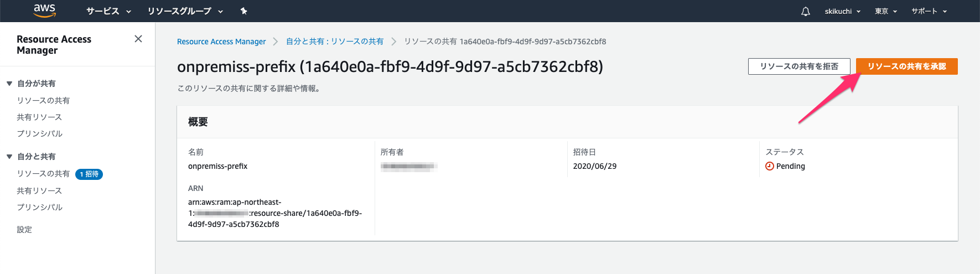Image resolution: width=980 pixels, height=274 pixels.
Task: Click the Pending status clock icon
Action: [x=769, y=166]
